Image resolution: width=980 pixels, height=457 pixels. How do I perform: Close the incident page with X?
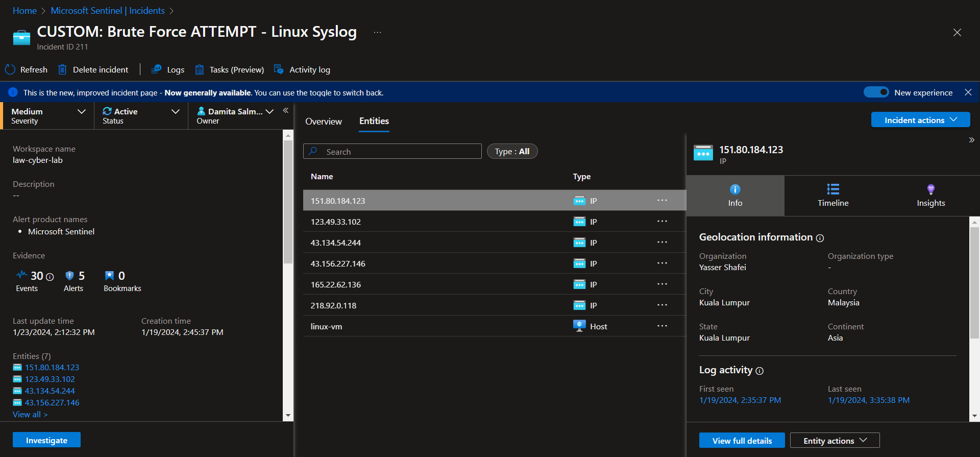957,33
